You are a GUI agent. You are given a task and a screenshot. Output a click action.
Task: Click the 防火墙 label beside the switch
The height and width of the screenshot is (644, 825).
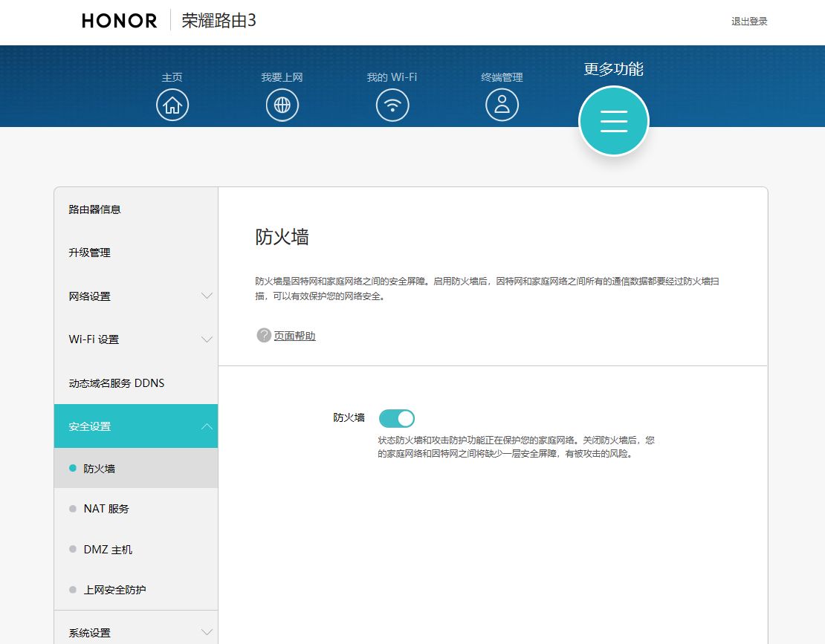pos(349,417)
